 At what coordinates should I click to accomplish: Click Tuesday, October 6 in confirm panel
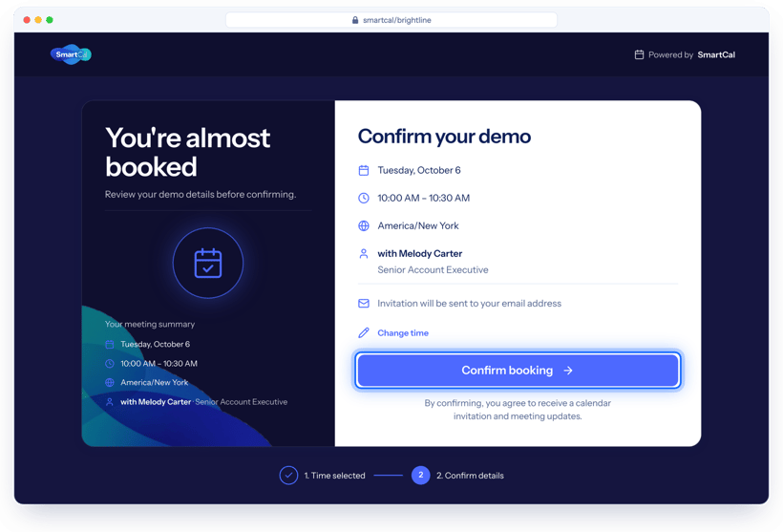click(x=419, y=170)
